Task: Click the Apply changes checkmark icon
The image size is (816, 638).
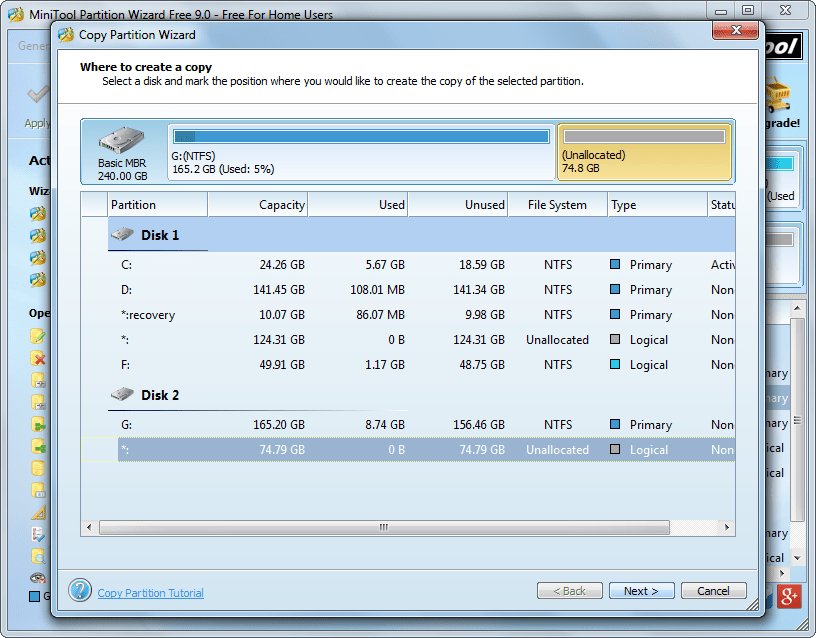Action: [x=36, y=95]
